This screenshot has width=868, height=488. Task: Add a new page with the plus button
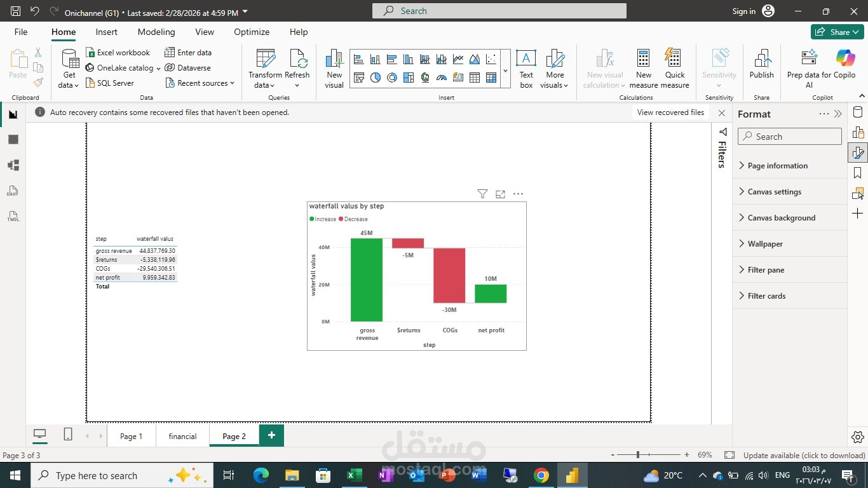271,435
